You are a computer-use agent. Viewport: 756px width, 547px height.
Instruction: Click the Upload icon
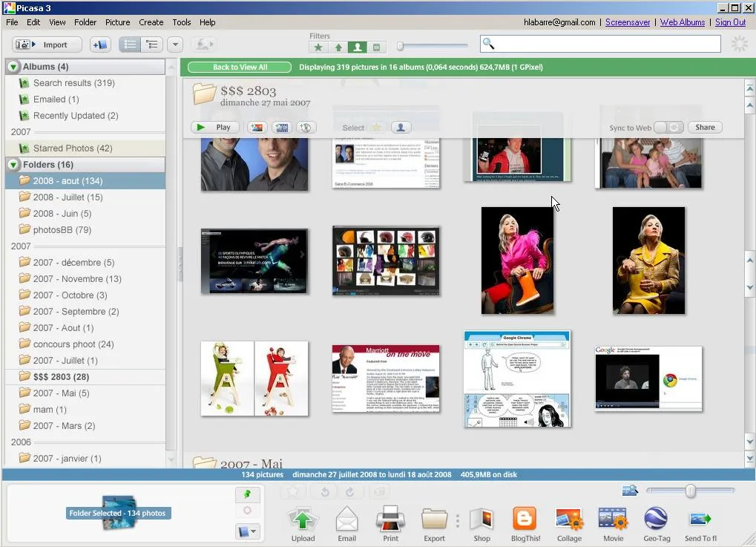coord(303,524)
